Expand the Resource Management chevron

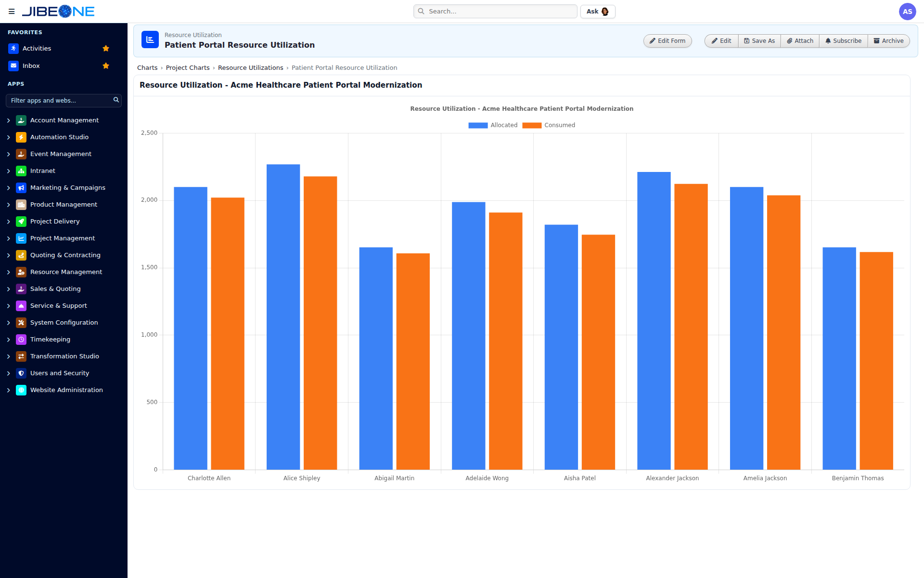pos(9,272)
